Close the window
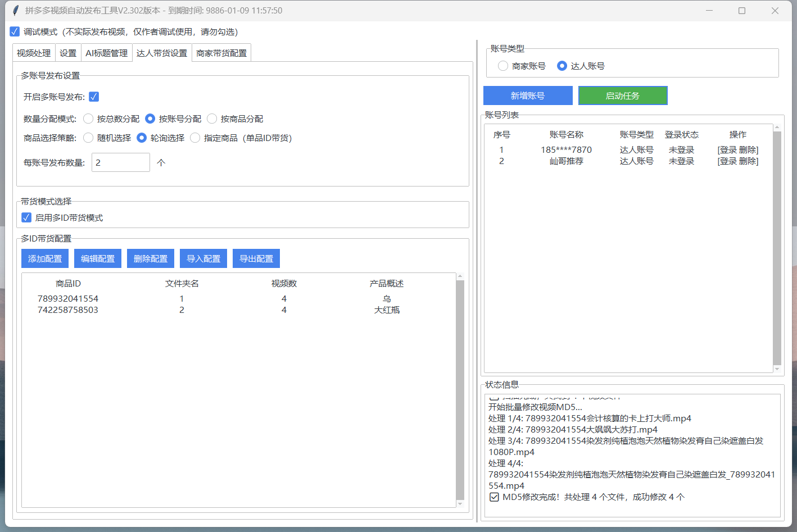Image resolution: width=797 pixels, height=532 pixels. (775, 11)
